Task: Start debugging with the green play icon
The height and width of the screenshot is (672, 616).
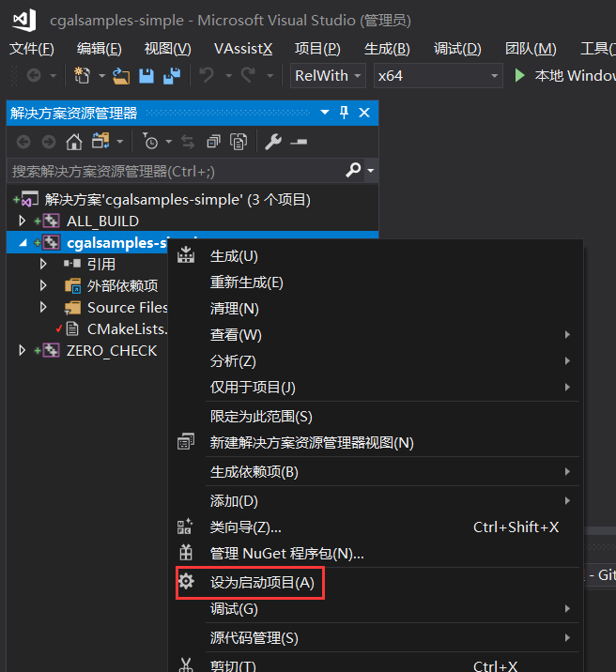Action: [519, 75]
